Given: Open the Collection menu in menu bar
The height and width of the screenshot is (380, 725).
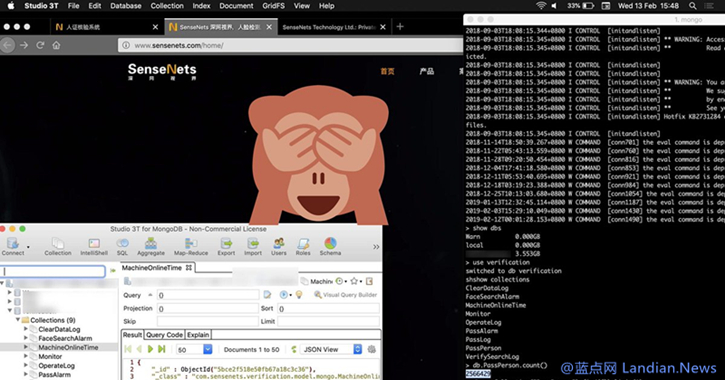Looking at the screenshot, I should pos(167,6).
